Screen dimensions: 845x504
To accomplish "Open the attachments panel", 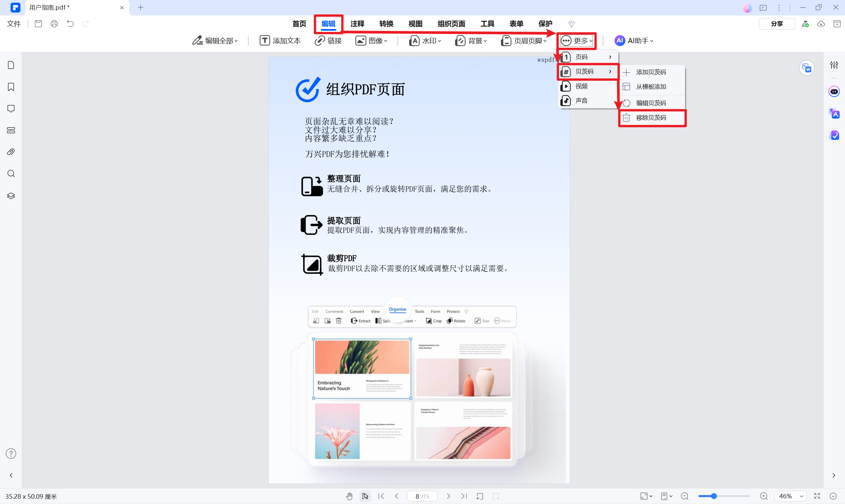I will pos(11,152).
